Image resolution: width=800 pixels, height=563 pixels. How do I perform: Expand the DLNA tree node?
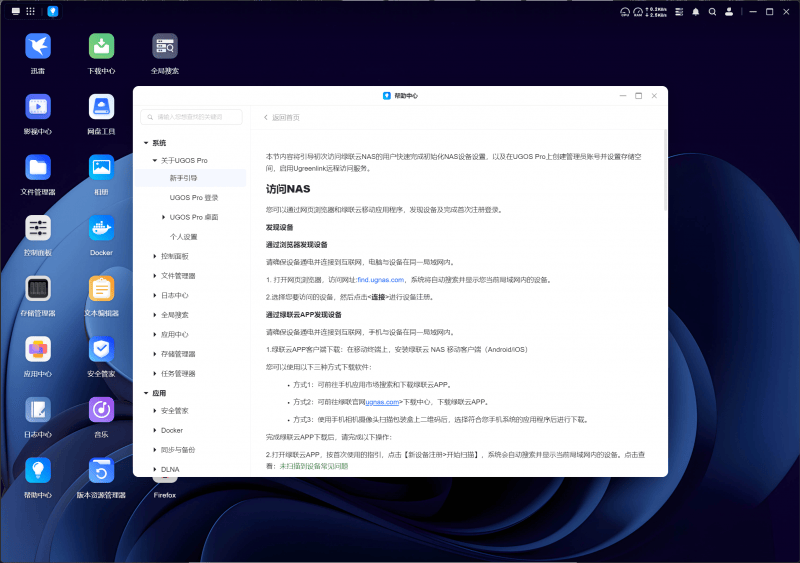click(x=155, y=469)
